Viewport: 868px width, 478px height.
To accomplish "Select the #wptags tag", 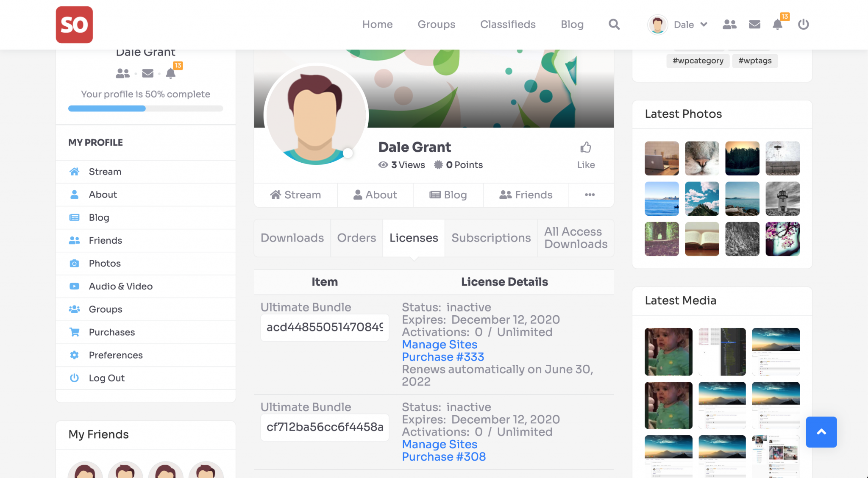I will tap(754, 61).
